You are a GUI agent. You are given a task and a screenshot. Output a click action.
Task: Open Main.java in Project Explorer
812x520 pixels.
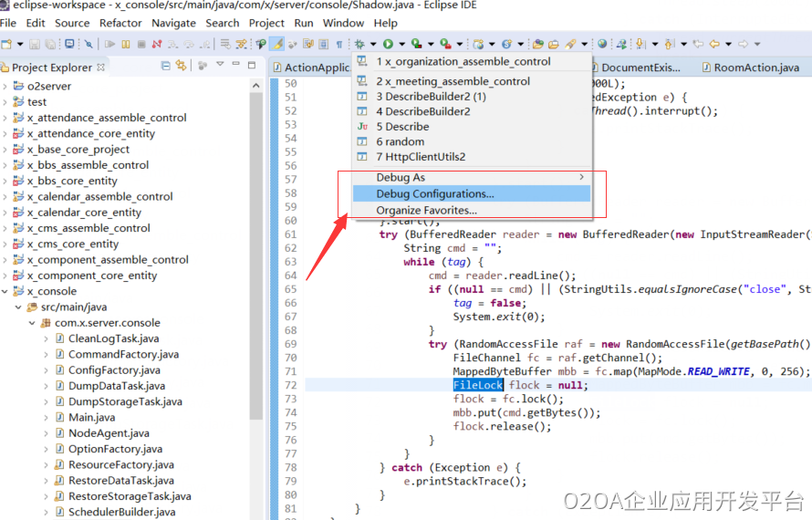point(91,417)
